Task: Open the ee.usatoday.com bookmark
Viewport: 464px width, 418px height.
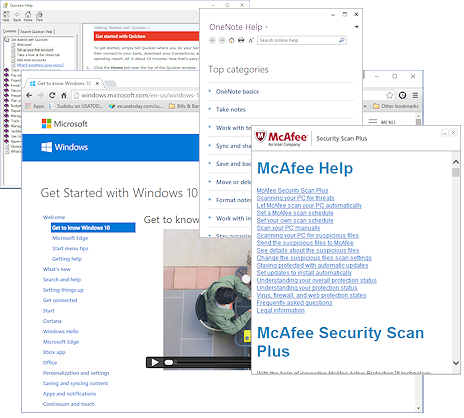Action: click(x=136, y=106)
